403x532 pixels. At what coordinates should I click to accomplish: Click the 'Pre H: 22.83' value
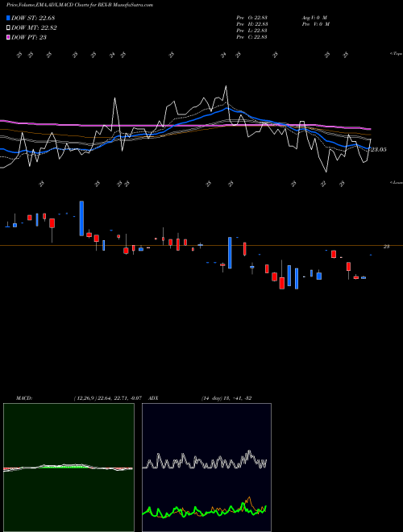tap(252, 24)
